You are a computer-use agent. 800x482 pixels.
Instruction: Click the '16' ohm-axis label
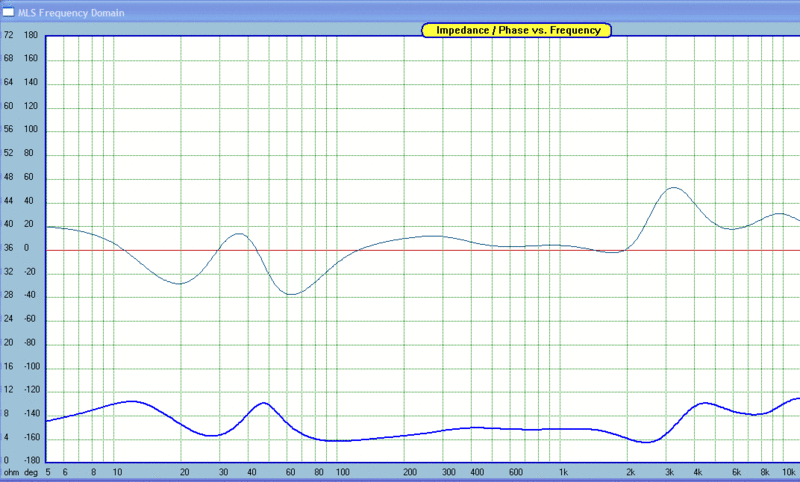tap(9, 366)
